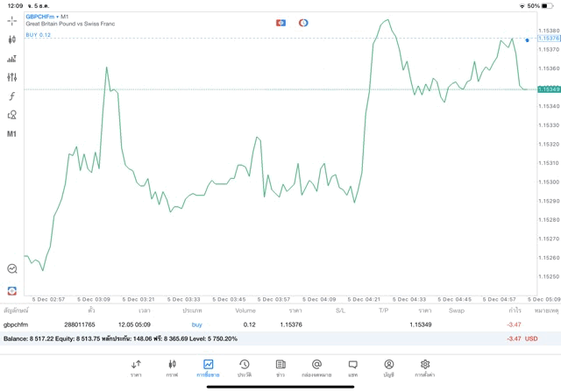Select the -3.47 profit in position row
561x392 pixels.
click(514, 324)
